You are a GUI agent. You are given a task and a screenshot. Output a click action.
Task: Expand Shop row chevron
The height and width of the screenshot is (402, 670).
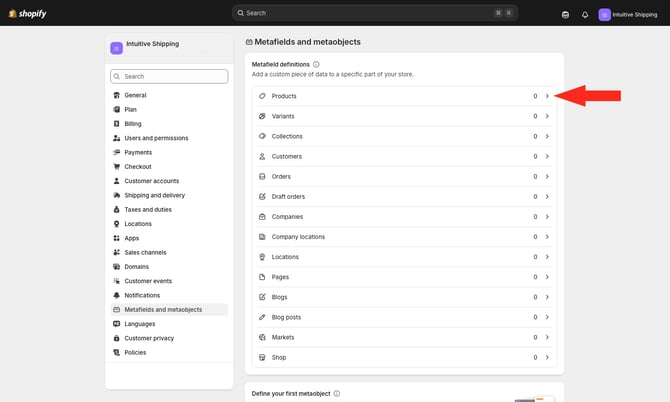[547, 357]
